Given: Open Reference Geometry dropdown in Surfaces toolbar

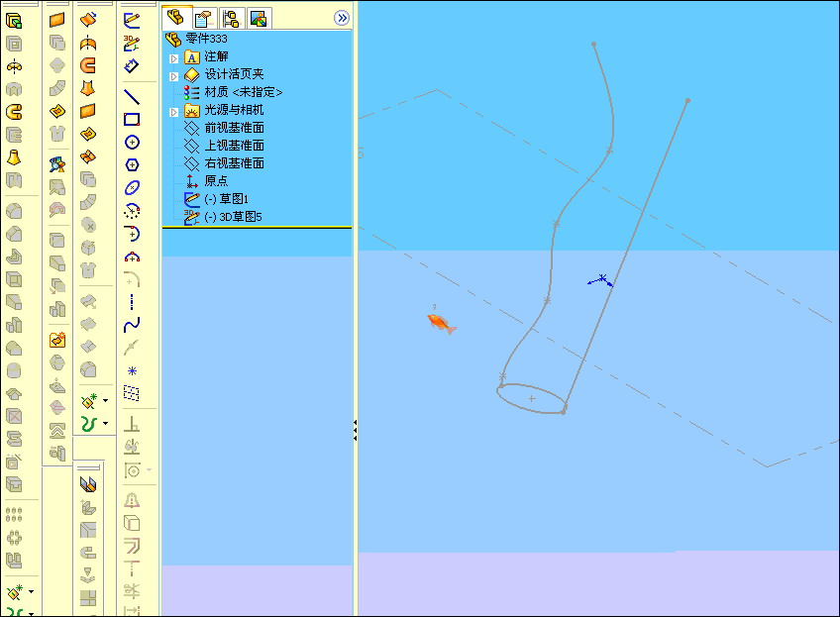Looking at the screenshot, I should tap(106, 400).
